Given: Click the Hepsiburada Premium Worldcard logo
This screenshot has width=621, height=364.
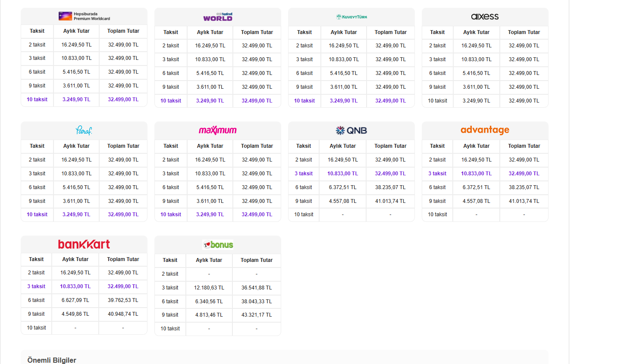Looking at the screenshot, I should pos(84,16).
